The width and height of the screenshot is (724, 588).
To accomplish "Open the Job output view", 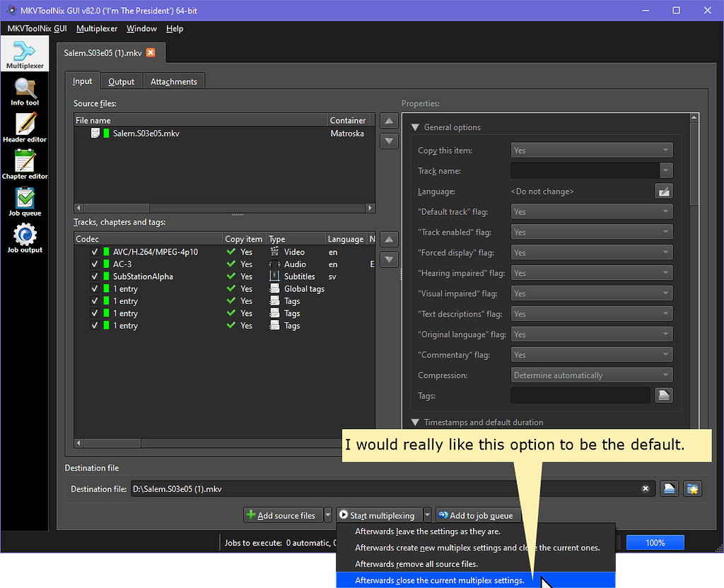I will pos(25,238).
